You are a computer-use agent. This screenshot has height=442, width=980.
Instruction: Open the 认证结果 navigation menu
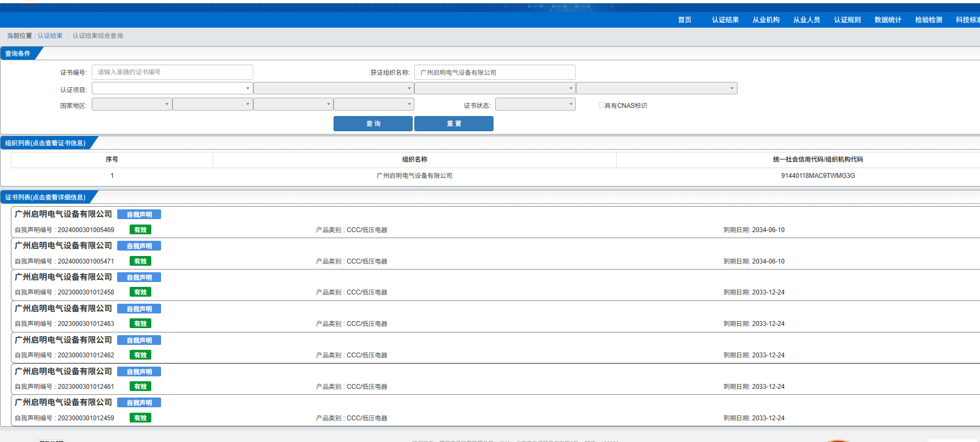(725, 20)
